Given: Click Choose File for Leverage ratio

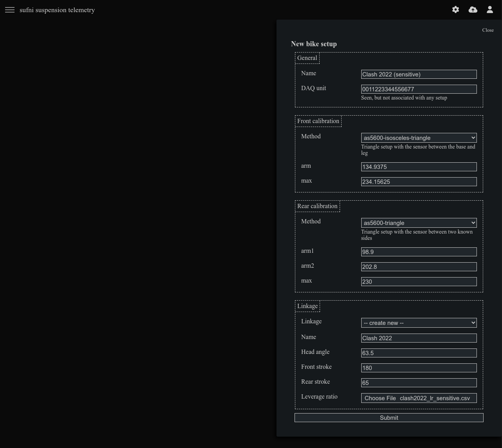Looking at the screenshot, I should coord(380,398).
